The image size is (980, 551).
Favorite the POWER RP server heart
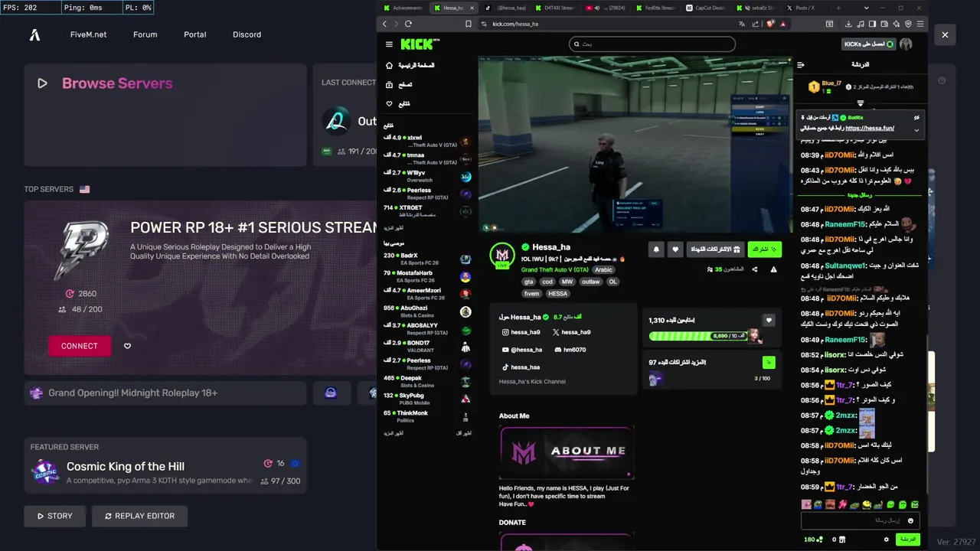pyautogui.click(x=127, y=346)
